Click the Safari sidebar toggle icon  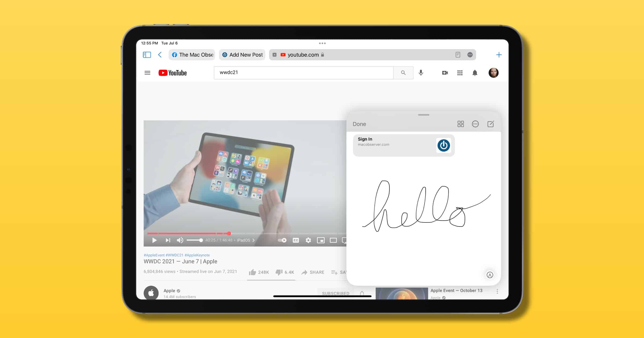point(147,54)
